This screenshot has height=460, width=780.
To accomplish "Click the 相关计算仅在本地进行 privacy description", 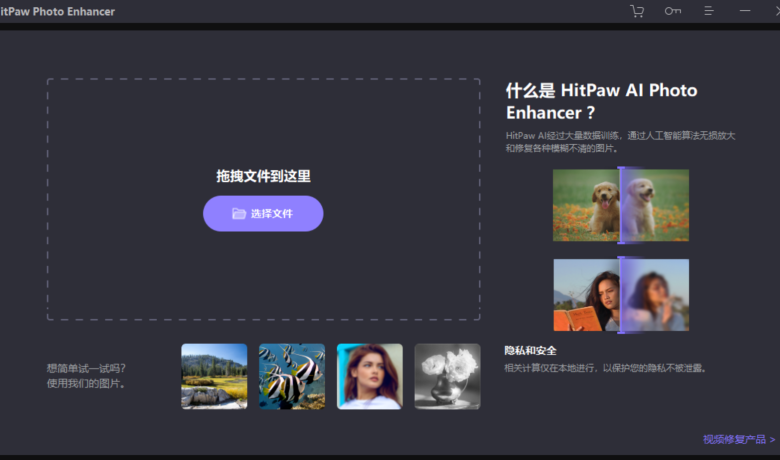I will 605,368.
